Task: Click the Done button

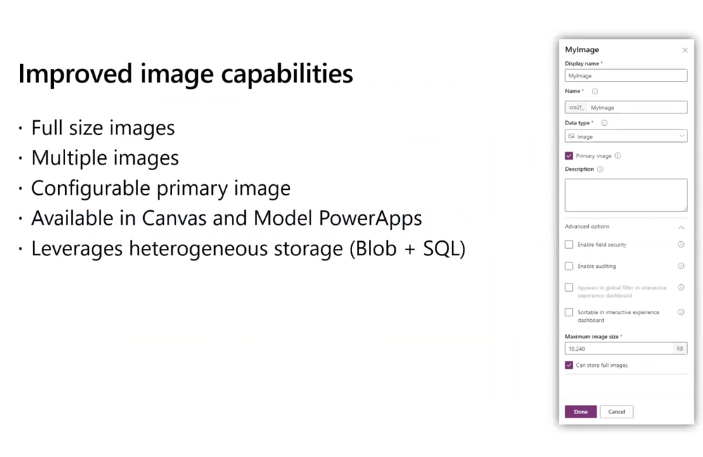Action: click(580, 411)
